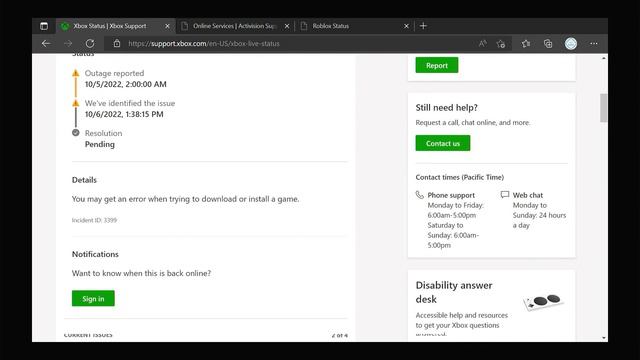This screenshot has width=640, height=360.
Task: Click the Sign in button
Action: point(93,298)
